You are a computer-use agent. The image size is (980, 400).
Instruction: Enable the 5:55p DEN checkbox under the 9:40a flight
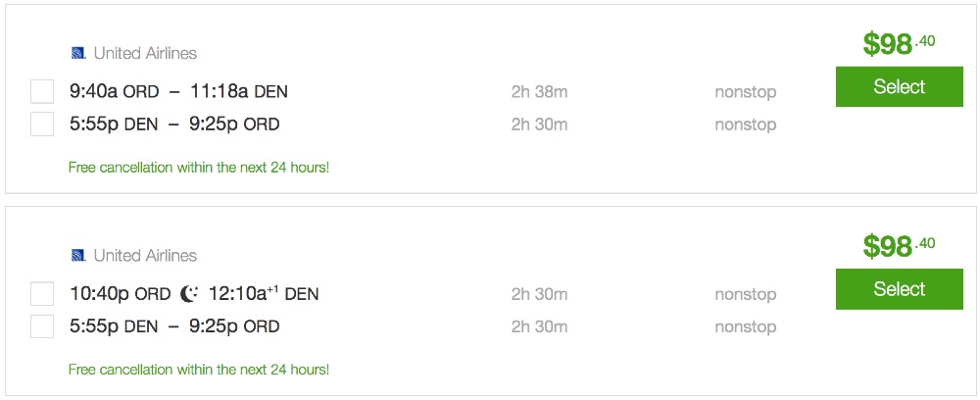[42, 125]
